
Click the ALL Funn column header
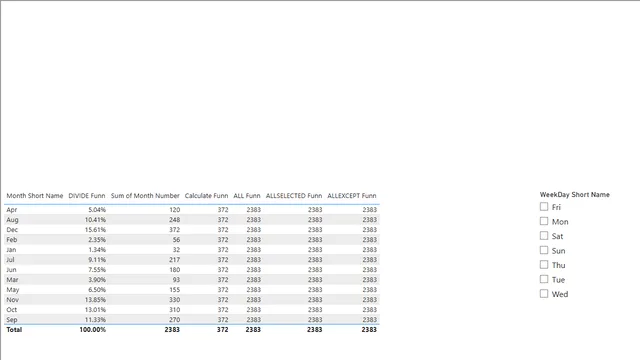pos(247,196)
